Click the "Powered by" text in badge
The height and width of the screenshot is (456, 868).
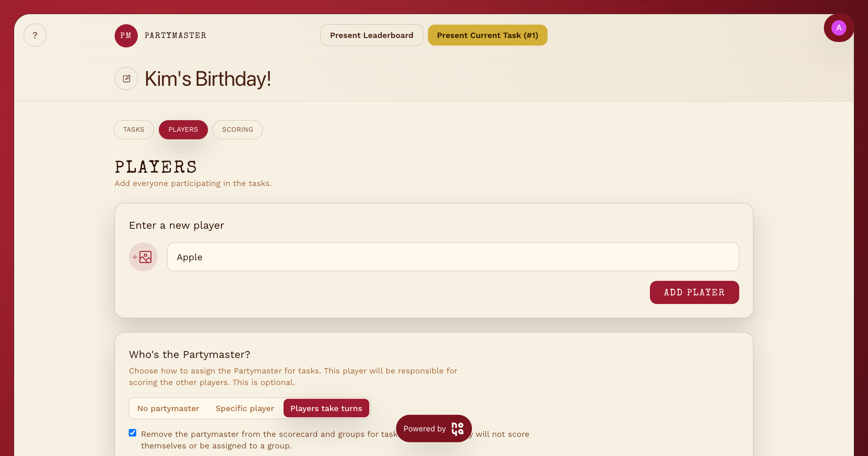point(425,428)
